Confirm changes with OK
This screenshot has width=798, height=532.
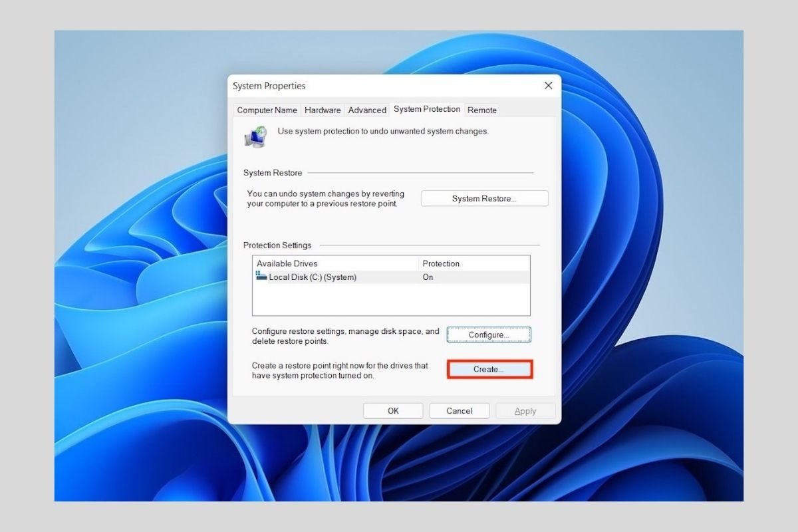coord(392,410)
